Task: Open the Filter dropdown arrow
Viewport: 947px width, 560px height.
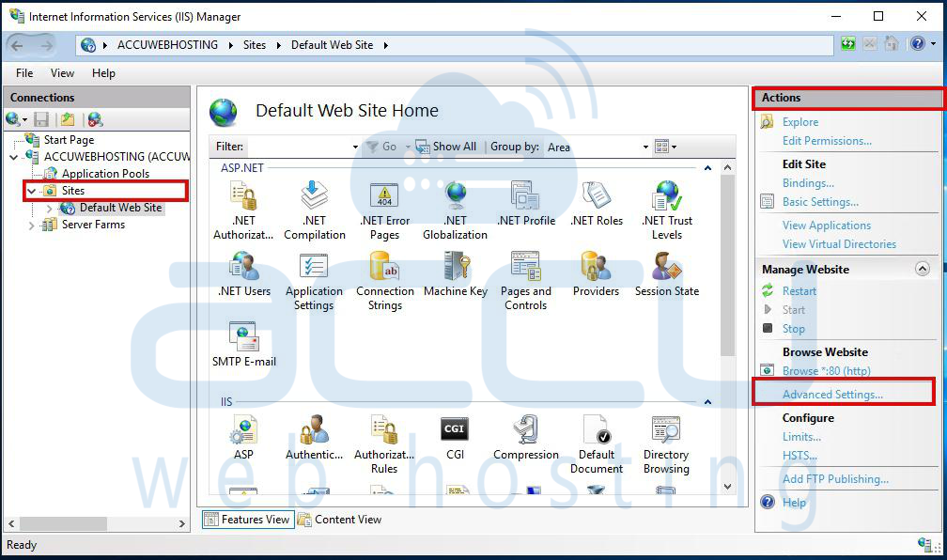Action: point(355,147)
